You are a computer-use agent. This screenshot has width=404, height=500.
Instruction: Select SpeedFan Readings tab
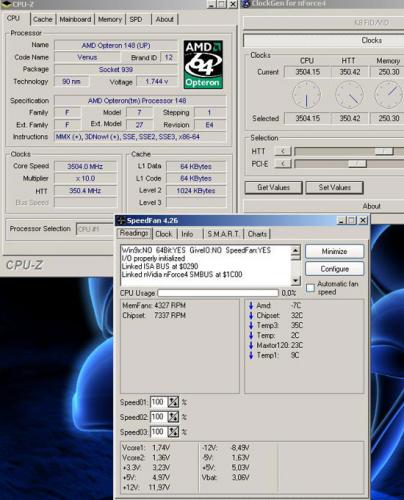point(134,233)
